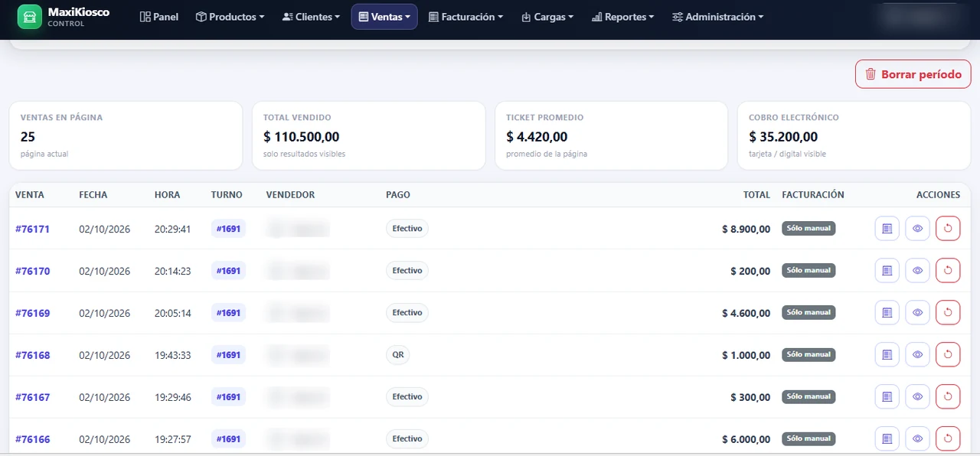Click the Total Vendido $ 110.500,00 value
Screen dimensions: 980x456
(301, 137)
